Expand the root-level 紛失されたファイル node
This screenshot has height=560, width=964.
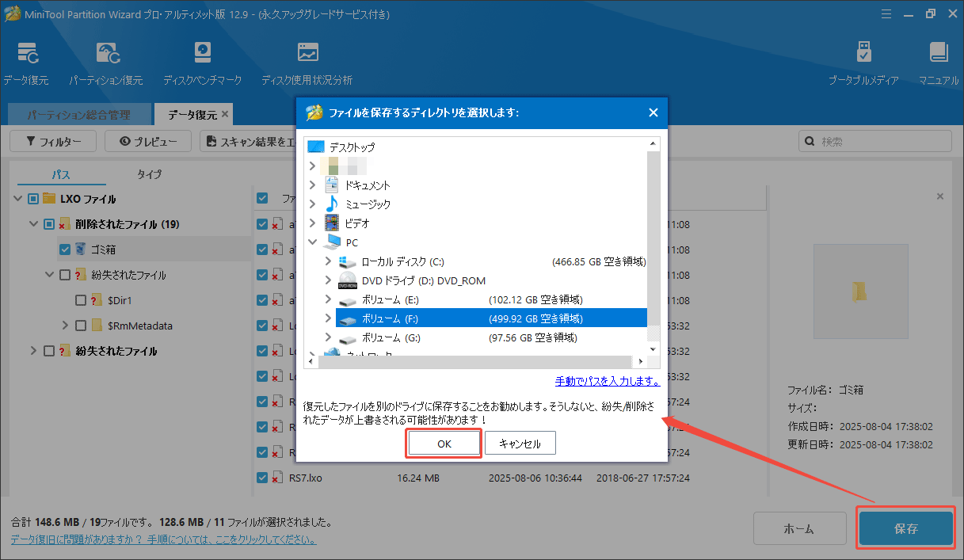coord(33,351)
